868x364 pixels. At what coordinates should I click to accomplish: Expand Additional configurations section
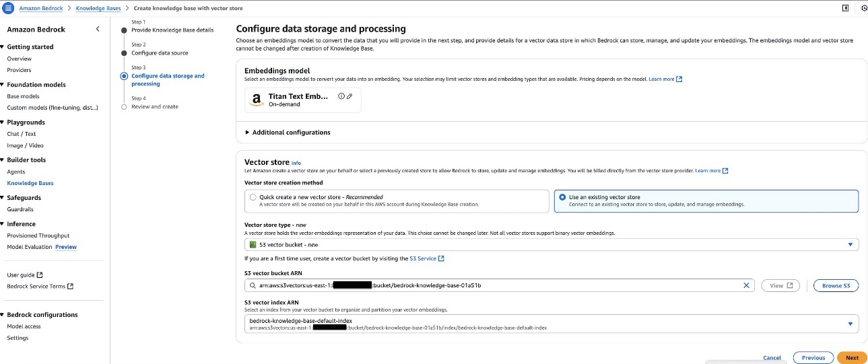point(288,133)
